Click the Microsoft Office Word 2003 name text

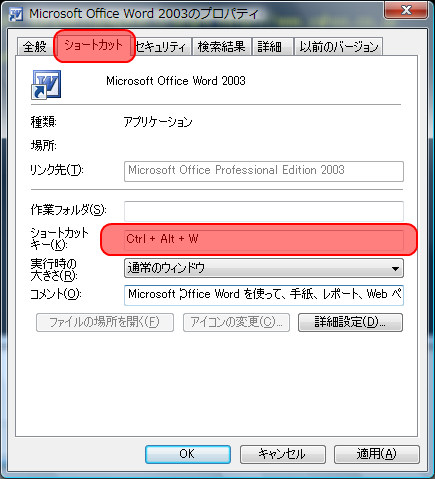click(x=176, y=81)
